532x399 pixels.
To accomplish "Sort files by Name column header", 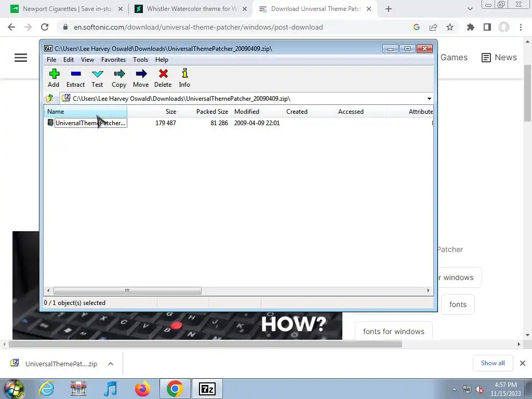I will tap(86, 112).
